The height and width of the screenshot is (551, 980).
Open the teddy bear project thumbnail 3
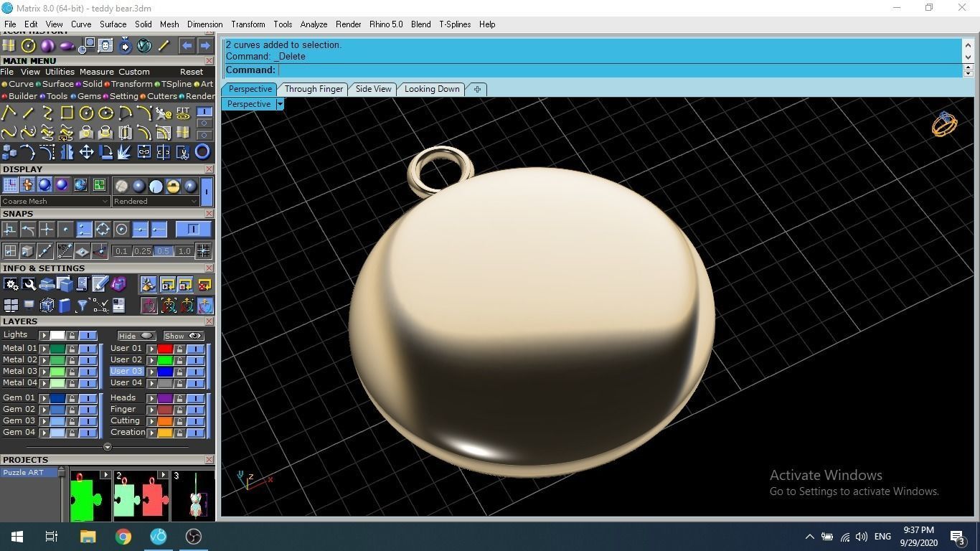[194, 496]
